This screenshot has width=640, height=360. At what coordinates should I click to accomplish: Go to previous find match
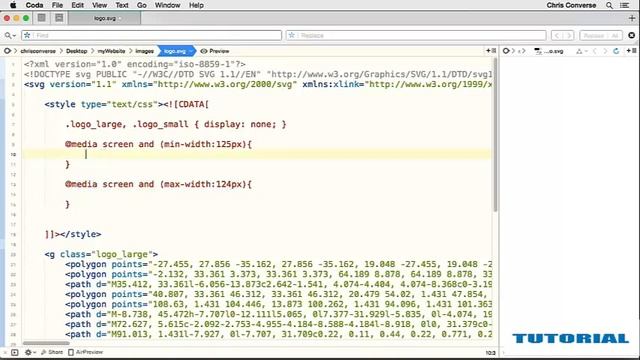[557, 36]
